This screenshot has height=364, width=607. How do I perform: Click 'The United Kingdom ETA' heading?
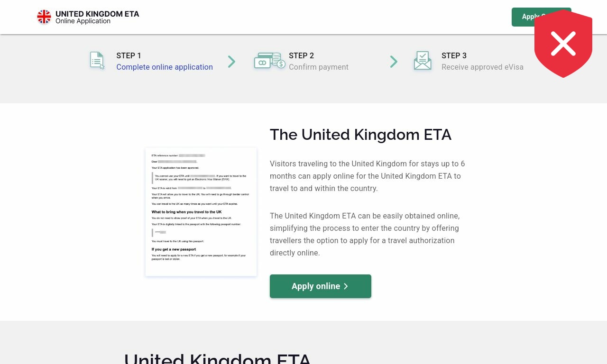360,135
